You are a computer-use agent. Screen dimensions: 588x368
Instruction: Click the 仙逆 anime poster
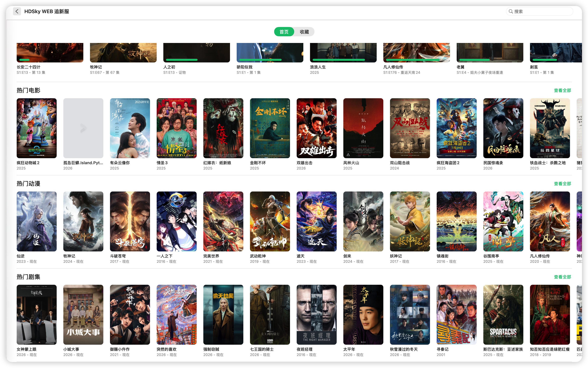pyautogui.click(x=36, y=221)
